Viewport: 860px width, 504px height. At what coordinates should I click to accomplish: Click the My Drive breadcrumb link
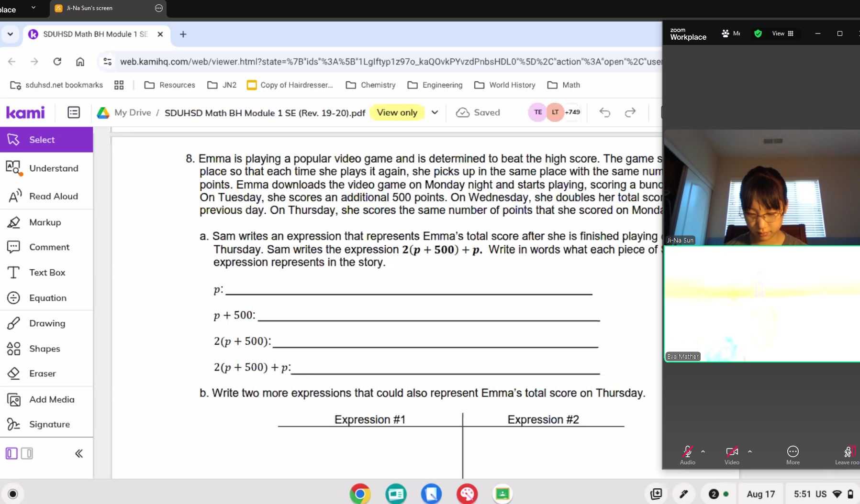(x=132, y=112)
